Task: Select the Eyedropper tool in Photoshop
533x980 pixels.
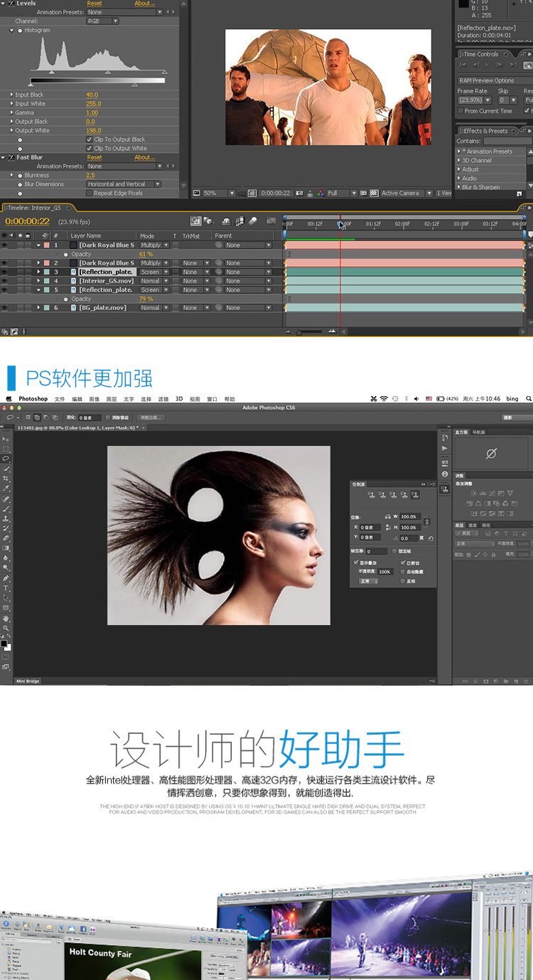Action: 6,488
